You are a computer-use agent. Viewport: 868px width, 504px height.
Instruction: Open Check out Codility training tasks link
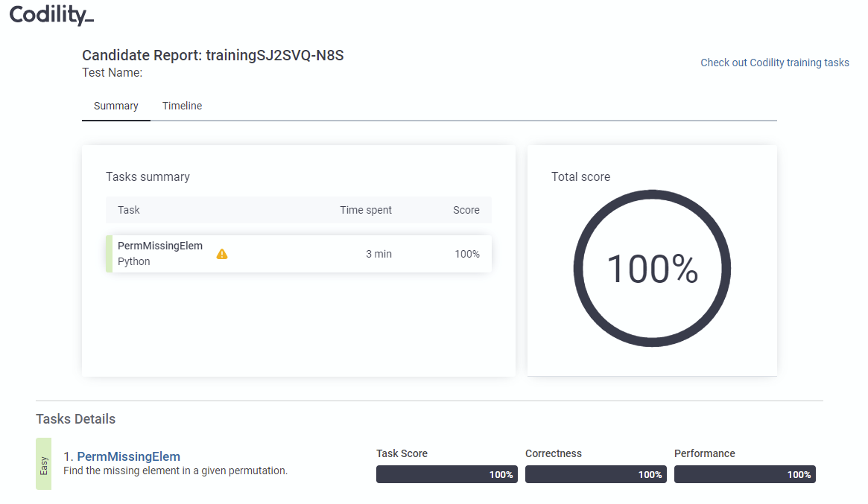(x=774, y=63)
